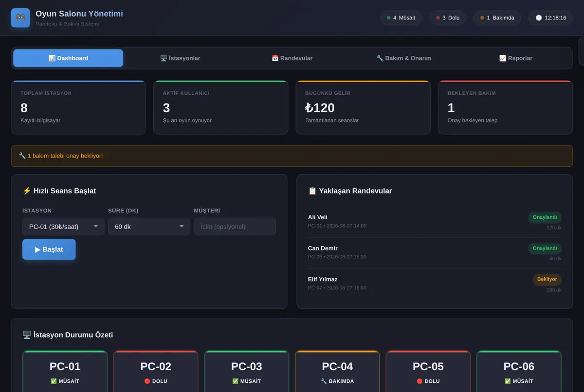Image resolution: width=584 pixels, height=392 pixels.
Task: Click the clipboard icon beside Yaklaşan Randevular
Action: 312,191
